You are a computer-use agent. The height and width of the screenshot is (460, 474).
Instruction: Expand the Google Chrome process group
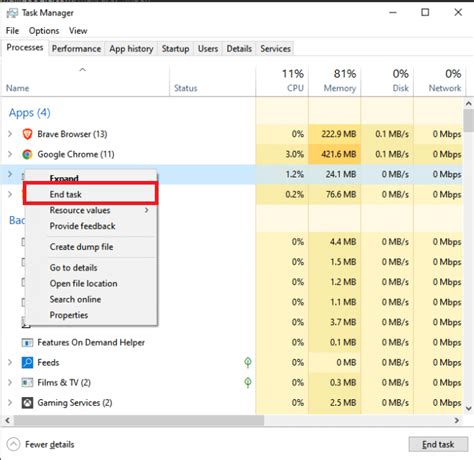pos(10,154)
